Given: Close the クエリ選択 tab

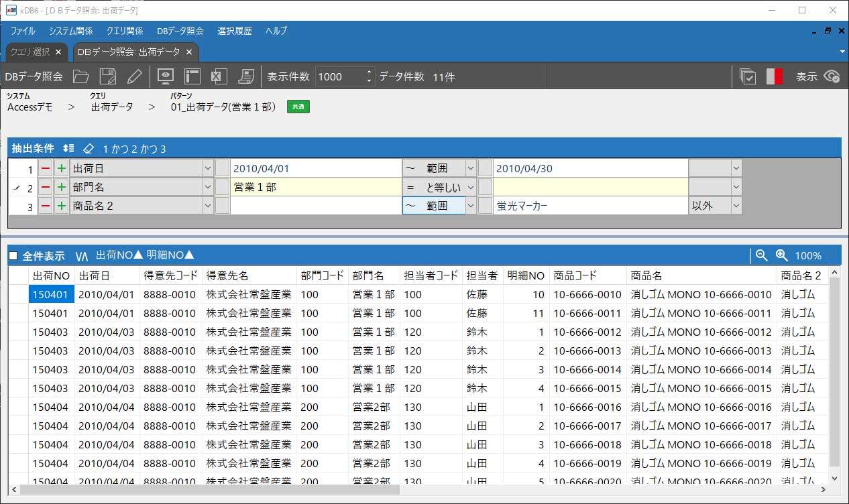Looking at the screenshot, I should click(58, 52).
